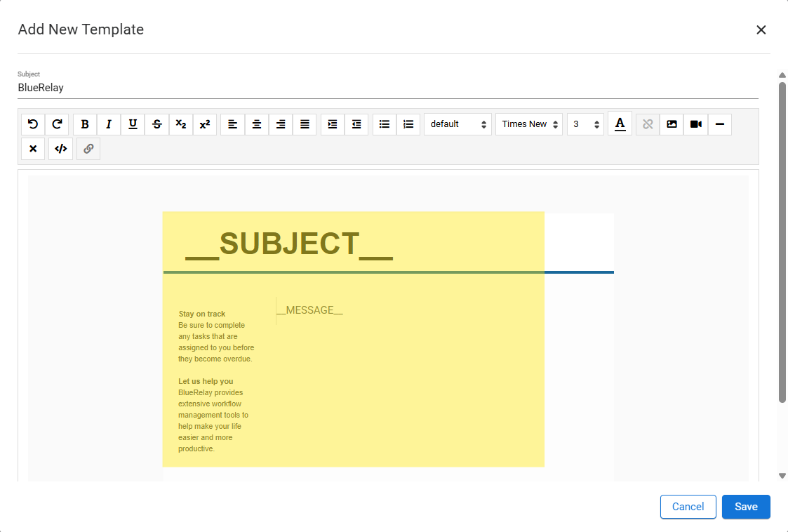
Task: Click the scrollbar down arrow
Action: 782,476
